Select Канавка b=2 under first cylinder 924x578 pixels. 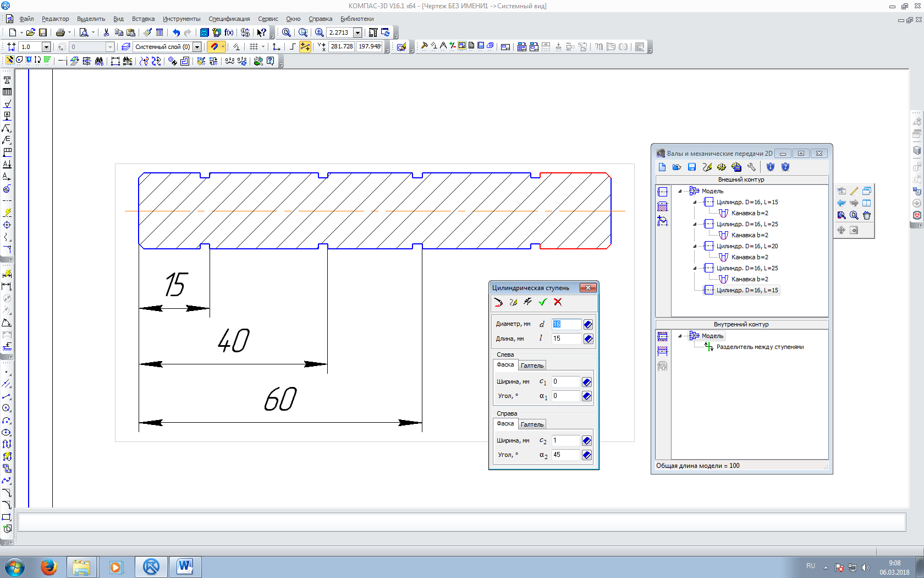point(750,213)
